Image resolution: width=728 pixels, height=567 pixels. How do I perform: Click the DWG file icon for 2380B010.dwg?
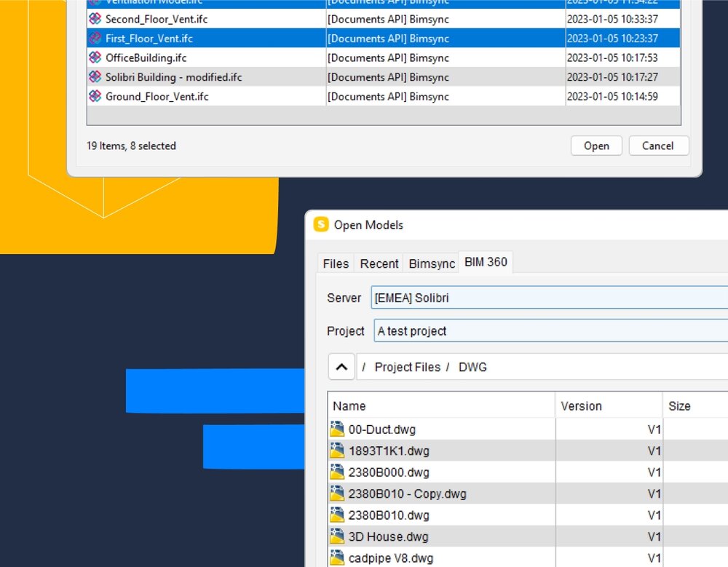tap(337, 515)
